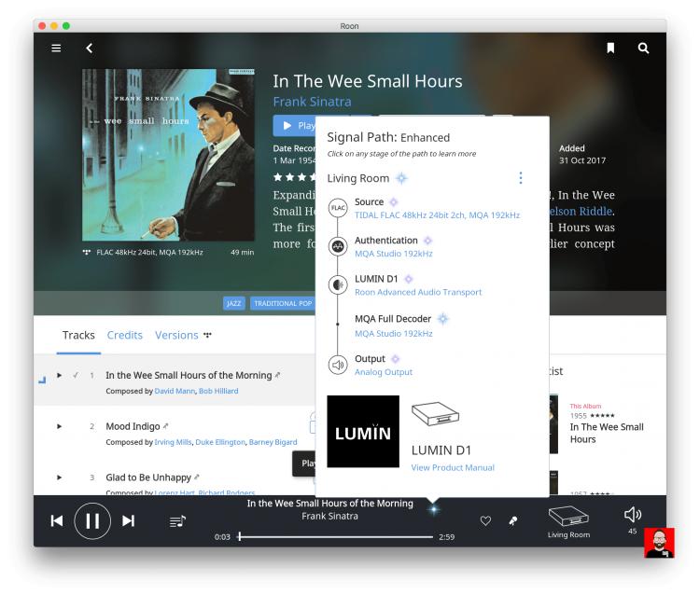Open Nelson Riddle link in description
The image size is (700, 595).
581,211
